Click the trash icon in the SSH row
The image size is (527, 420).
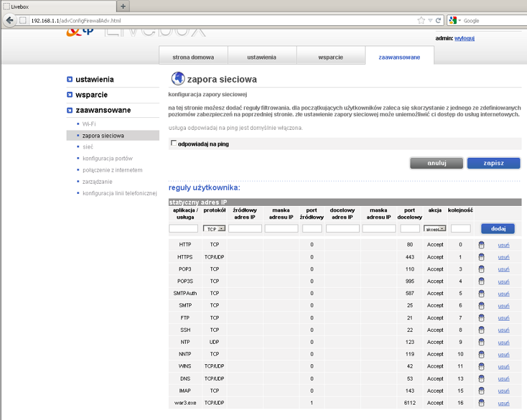click(x=481, y=330)
